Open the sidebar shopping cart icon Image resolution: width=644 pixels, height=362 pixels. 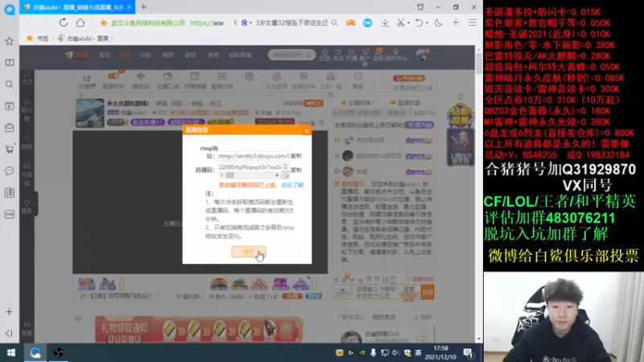(x=9, y=149)
